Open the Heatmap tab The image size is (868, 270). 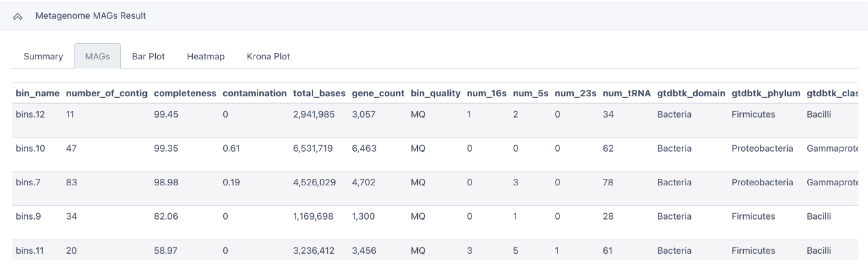(x=206, y=56)
